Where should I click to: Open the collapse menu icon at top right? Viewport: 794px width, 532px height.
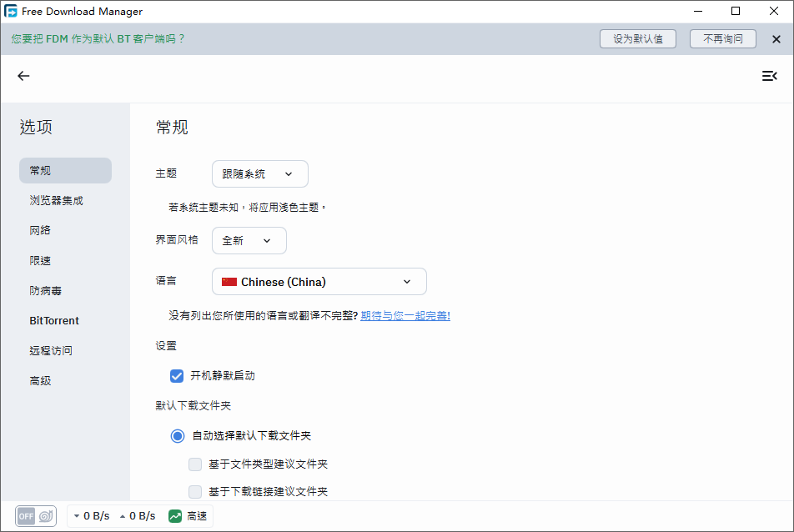(x=770, y=75)
